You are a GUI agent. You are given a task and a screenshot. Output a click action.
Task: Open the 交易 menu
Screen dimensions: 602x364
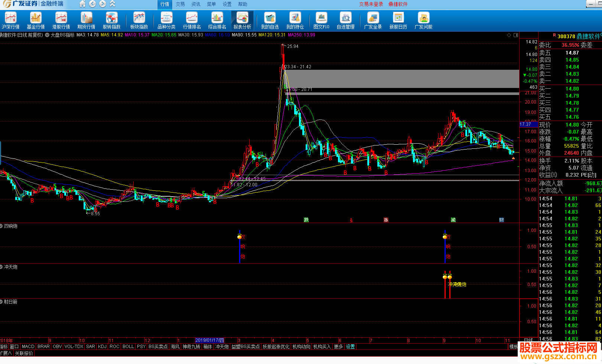click(180, 4)
